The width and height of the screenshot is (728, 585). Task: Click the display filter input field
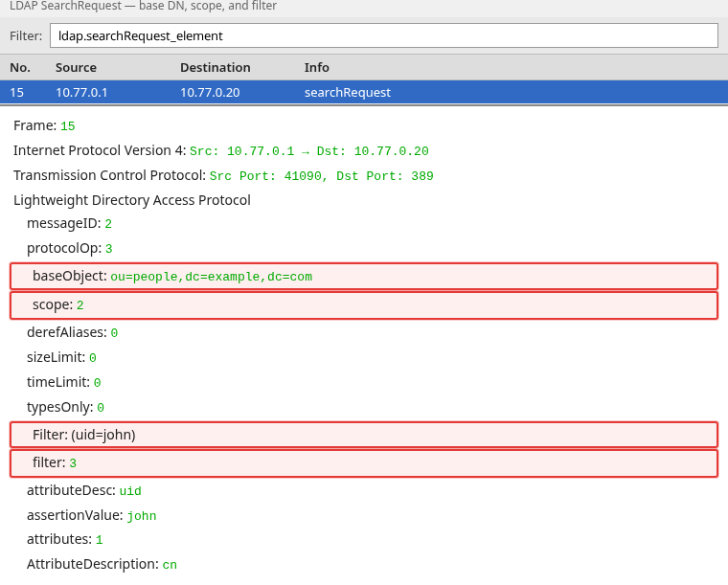(384, 35)
